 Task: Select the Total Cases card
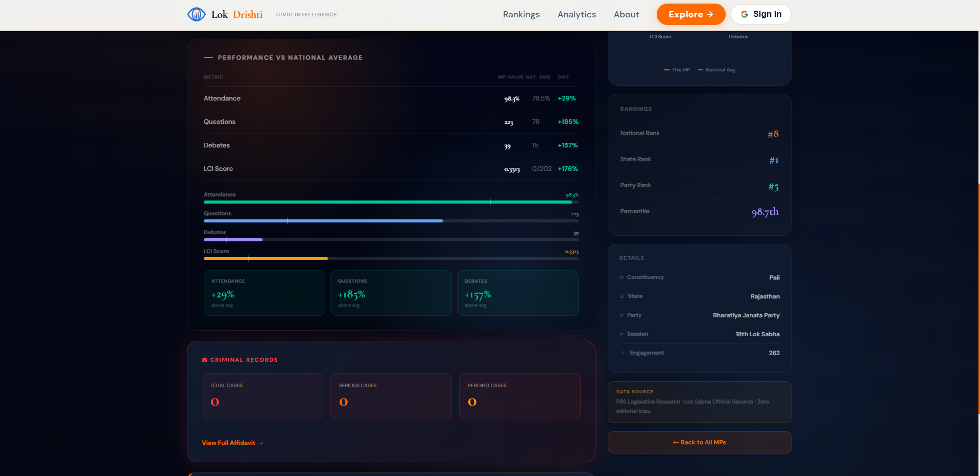point(262,396)
